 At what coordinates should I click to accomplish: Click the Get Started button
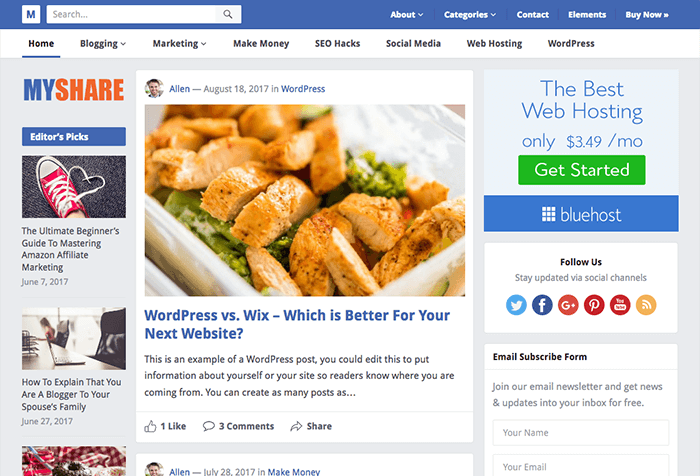(582, 170)
